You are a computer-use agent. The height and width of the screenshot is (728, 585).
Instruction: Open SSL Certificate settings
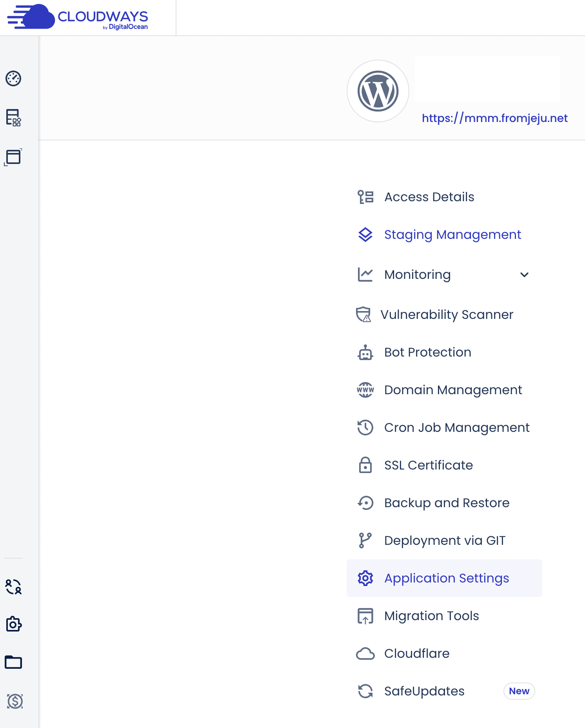pos(428,465)
